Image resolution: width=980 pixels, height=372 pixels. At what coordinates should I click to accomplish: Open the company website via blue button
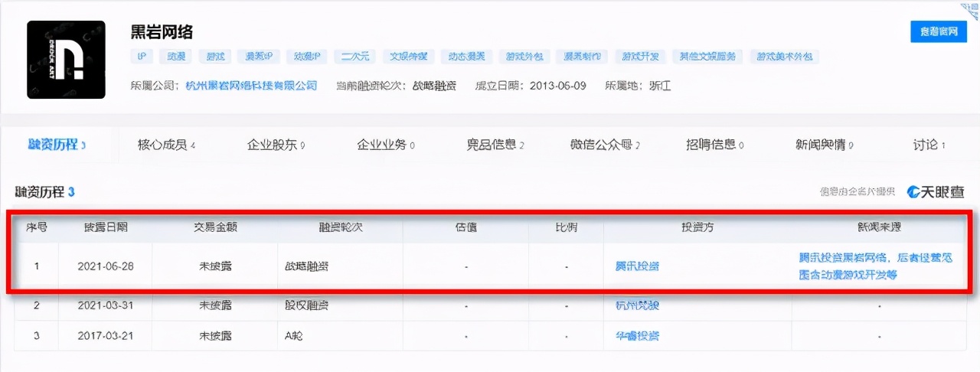click(938, 31)
